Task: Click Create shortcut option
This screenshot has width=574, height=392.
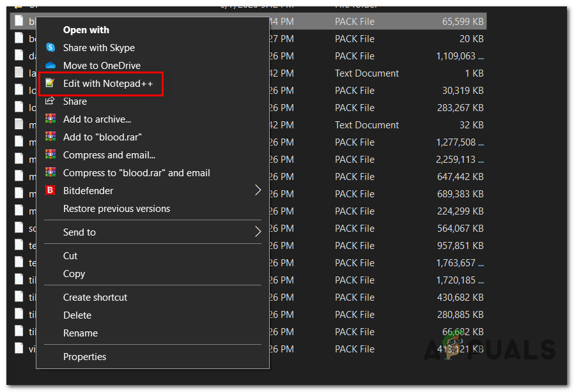Action: (95, 298)
